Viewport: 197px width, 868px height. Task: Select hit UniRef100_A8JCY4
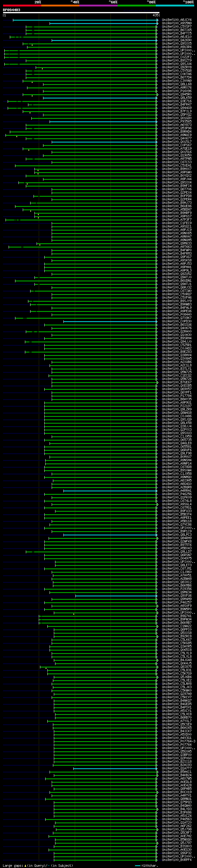(177, 20)
